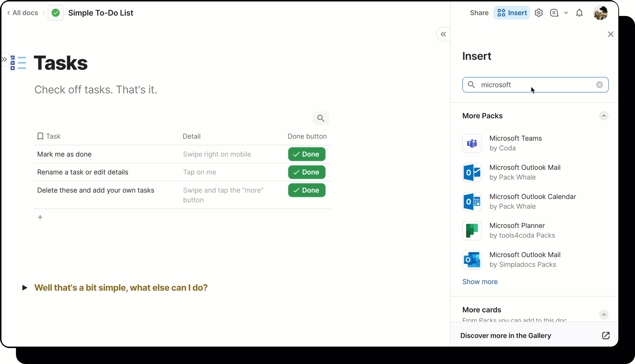635x364 pixels.
Task: Collapse the More cards section
Action: [x=604, y=314]
